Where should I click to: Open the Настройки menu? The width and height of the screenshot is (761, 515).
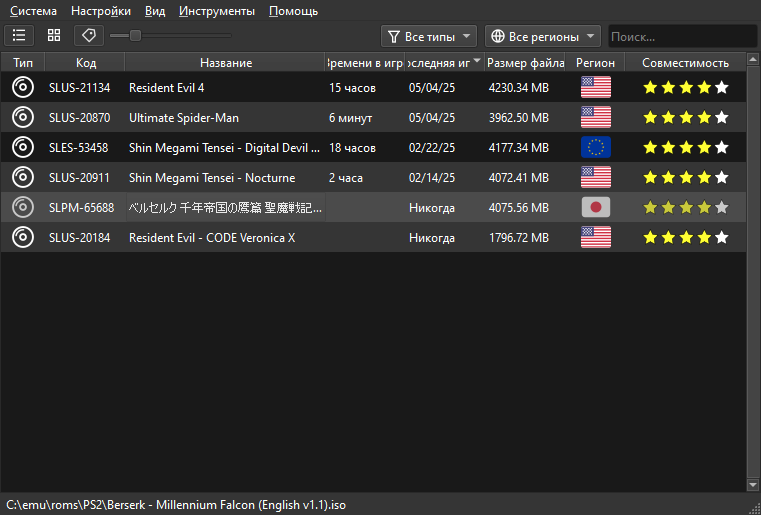(100, 11)
